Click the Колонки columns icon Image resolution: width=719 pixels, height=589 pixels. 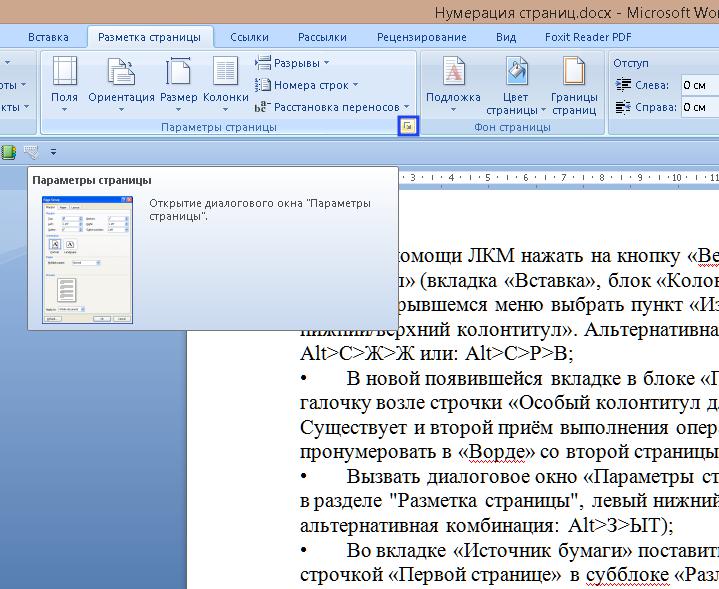(x=225, y=80)
